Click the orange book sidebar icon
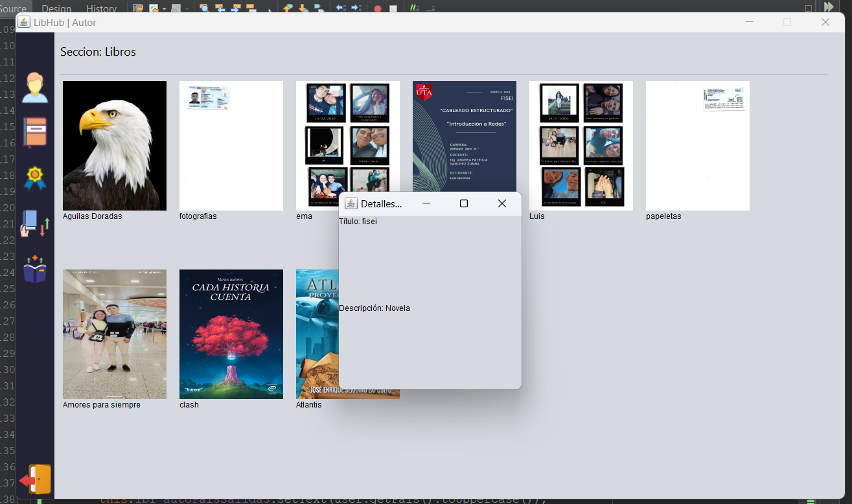 [34, 132]
